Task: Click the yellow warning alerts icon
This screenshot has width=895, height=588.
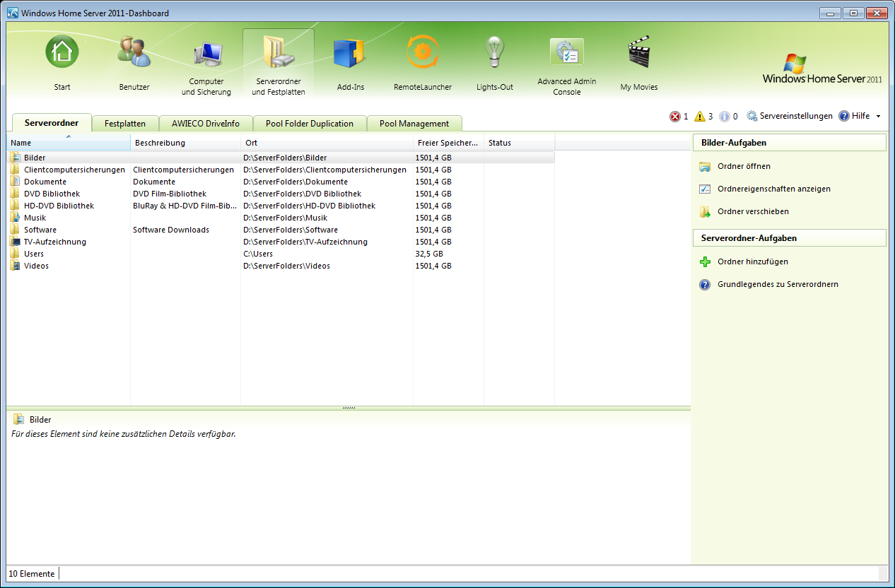Action: (700, 117)
